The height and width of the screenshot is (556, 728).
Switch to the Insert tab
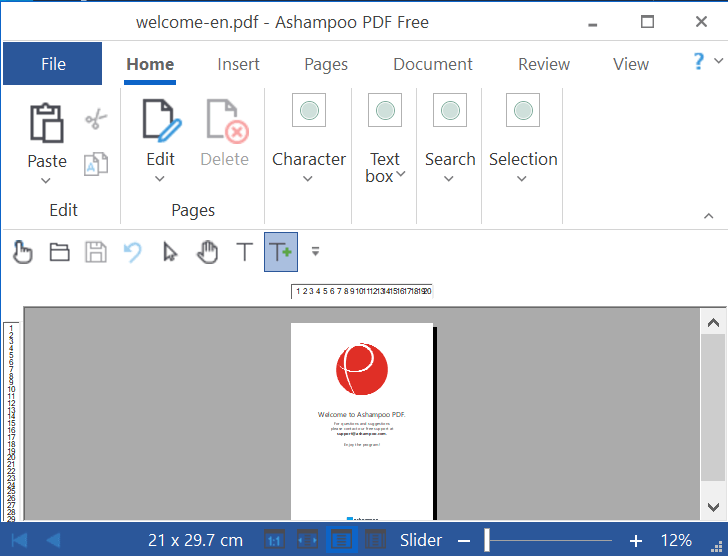click(238, 64)
